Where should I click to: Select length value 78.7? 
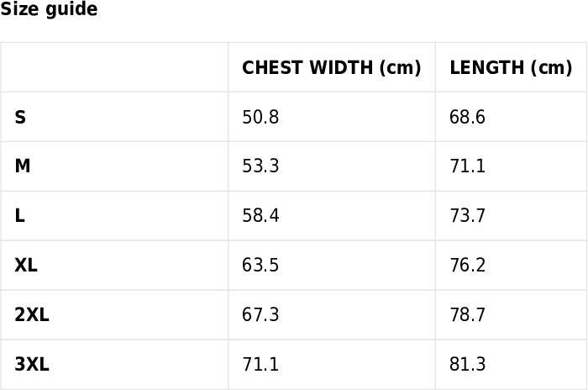coord(468,315)
